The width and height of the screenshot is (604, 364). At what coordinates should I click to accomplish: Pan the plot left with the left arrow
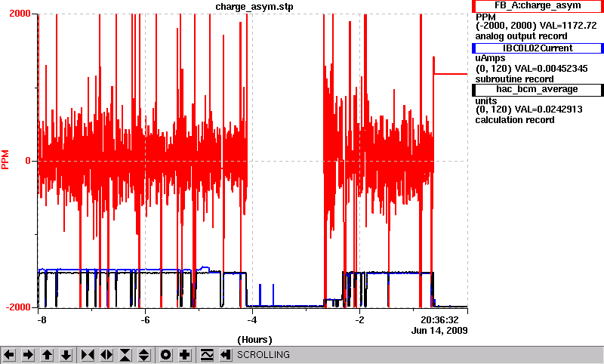coord(9,355)
